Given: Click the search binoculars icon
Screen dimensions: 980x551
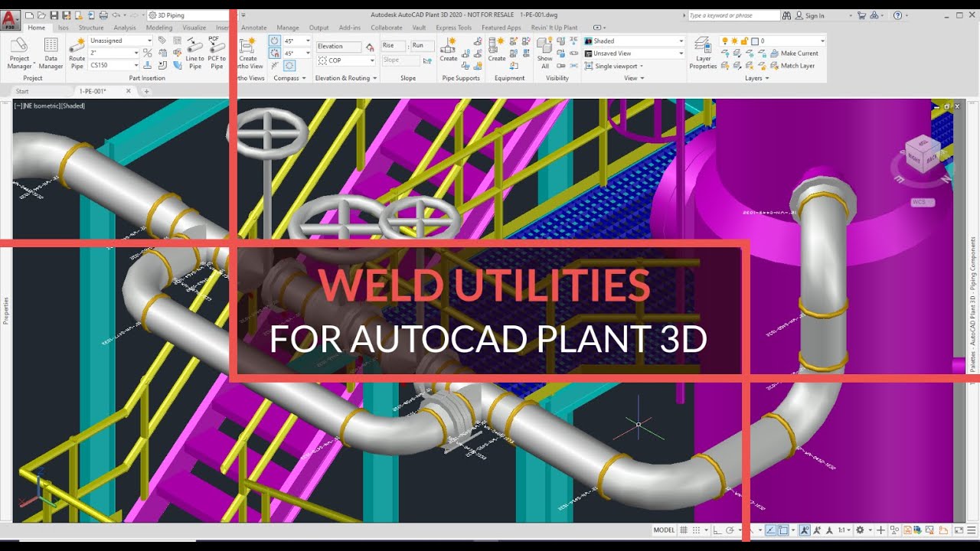Looking at the screenshot, I should pyautogui.click(x=786, y=15).
